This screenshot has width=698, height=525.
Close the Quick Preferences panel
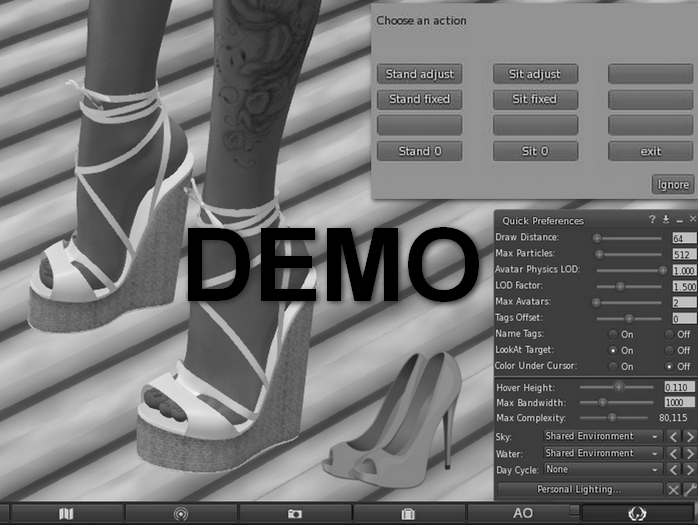point(693,219)
